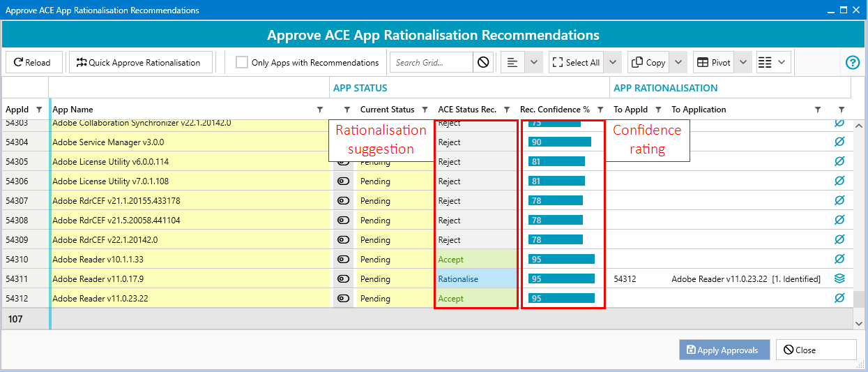Image resolution: width=868 pixels, height=372 pixels.
Task: Click no-rationalisation icon for Adobe Reader v10.1.1.33
Action: click(x=840, y=259)
